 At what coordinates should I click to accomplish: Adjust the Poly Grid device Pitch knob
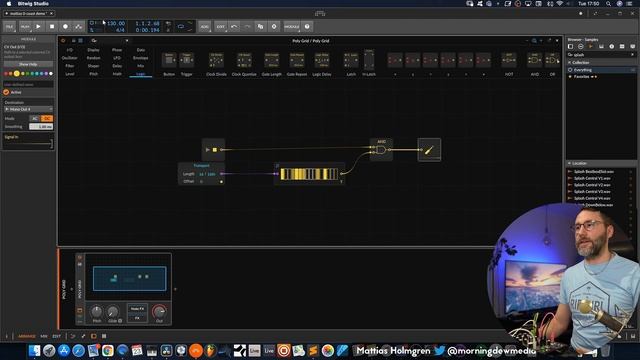click(97, 311)
